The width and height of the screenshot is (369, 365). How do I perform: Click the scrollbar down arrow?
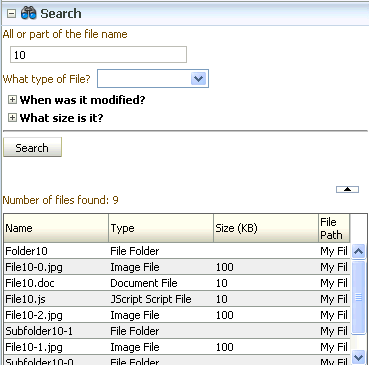tap(358, 358)
